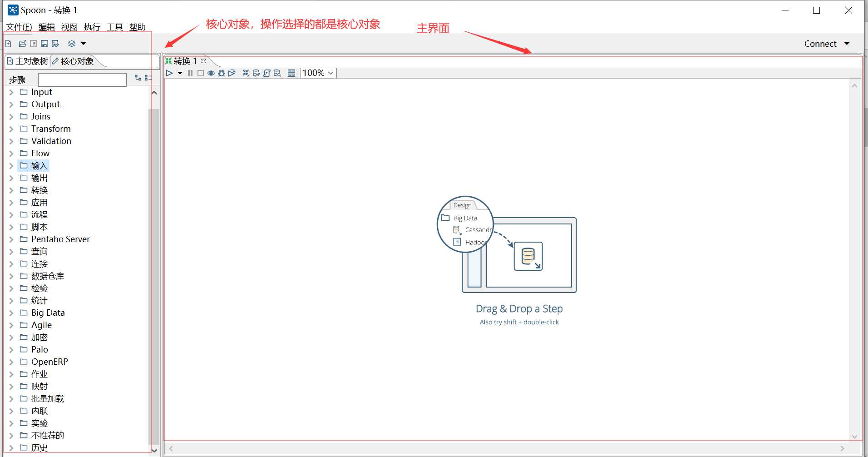Expand the Transform folder
The width and height of the screenshot is (868, 457).
click(x=11, y=129)
